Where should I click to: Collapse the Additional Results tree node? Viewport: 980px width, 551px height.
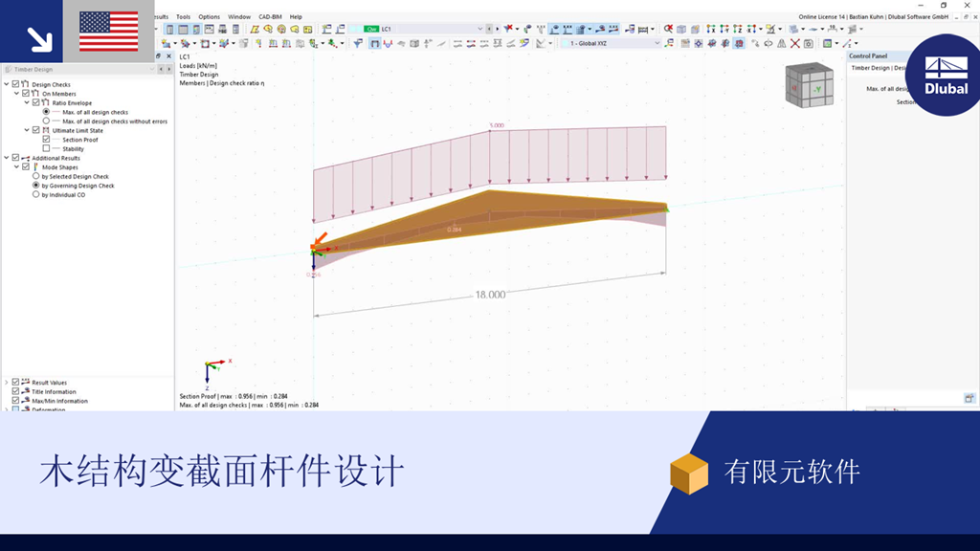click(x=7, y=158)
